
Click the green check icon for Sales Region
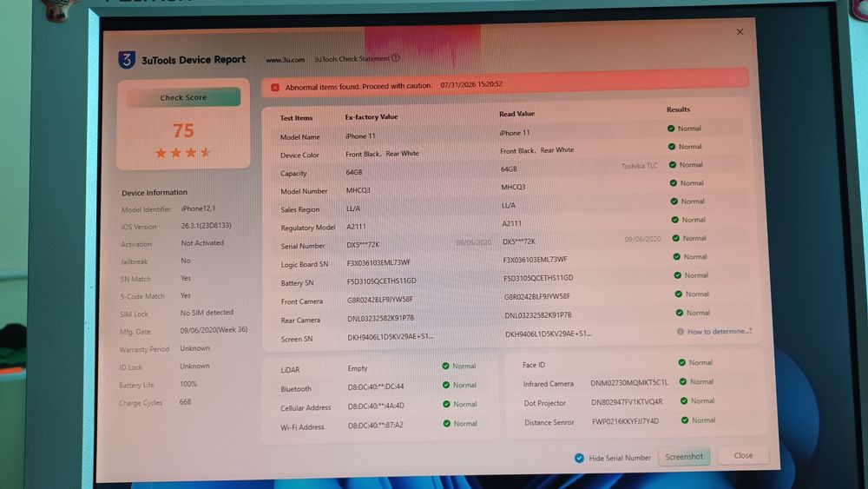coord(674,202)
